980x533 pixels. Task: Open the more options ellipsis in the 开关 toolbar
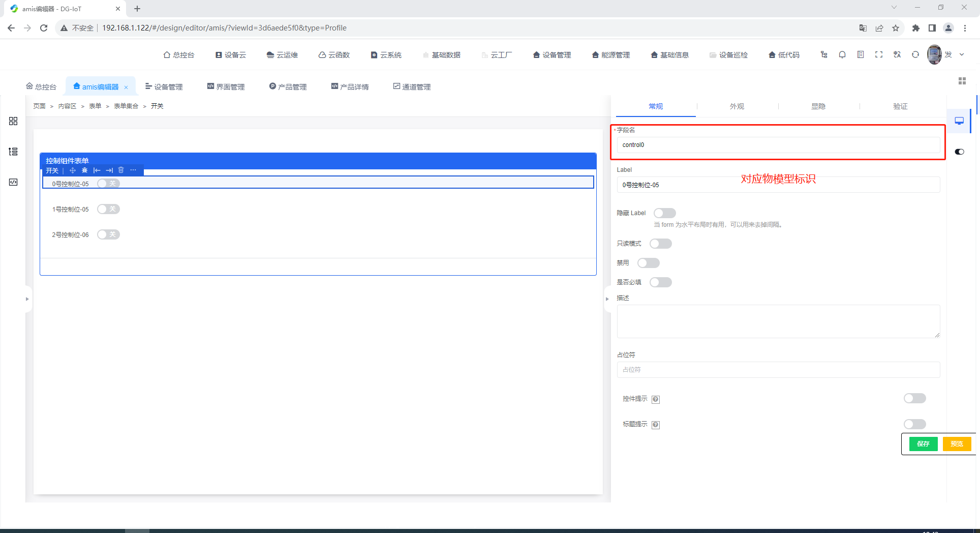pos(133,170)
